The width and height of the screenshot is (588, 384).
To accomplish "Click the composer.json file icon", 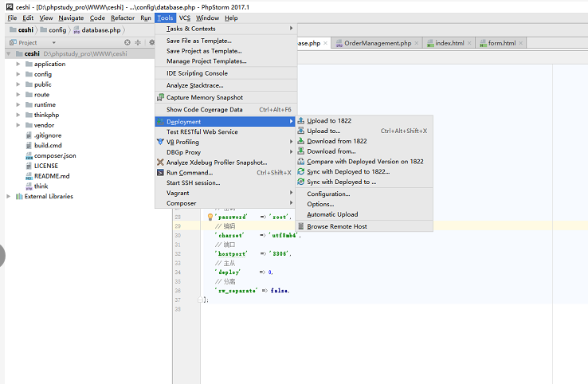I will [29, 155].
